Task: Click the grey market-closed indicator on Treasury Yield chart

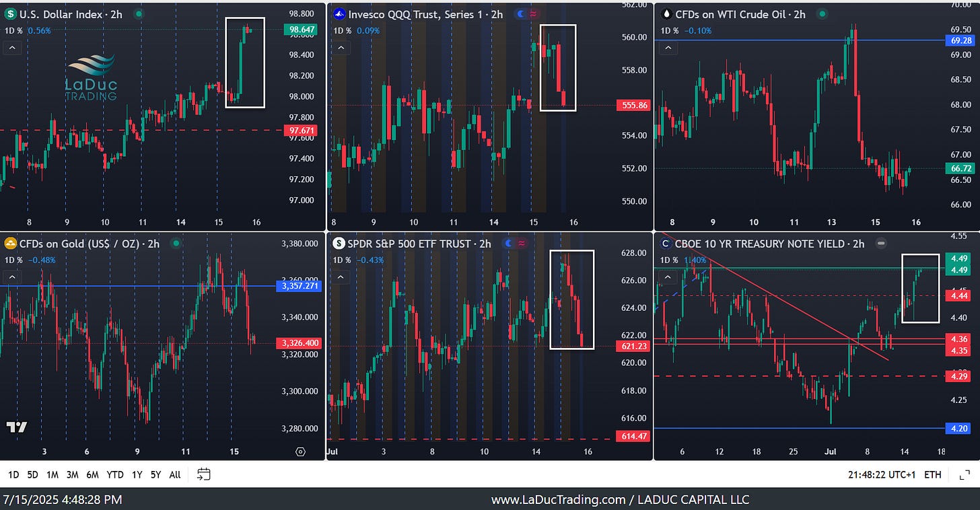Action: (881, 243)
